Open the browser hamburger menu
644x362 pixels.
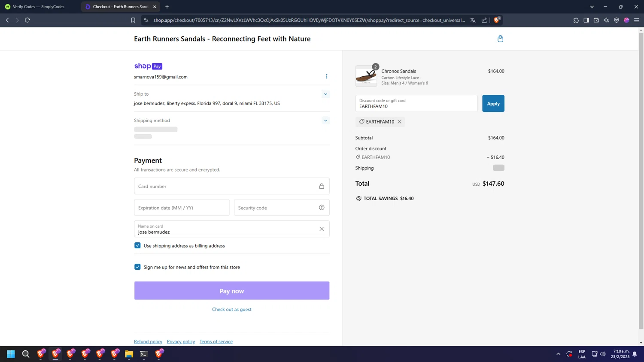coord(637,20)
